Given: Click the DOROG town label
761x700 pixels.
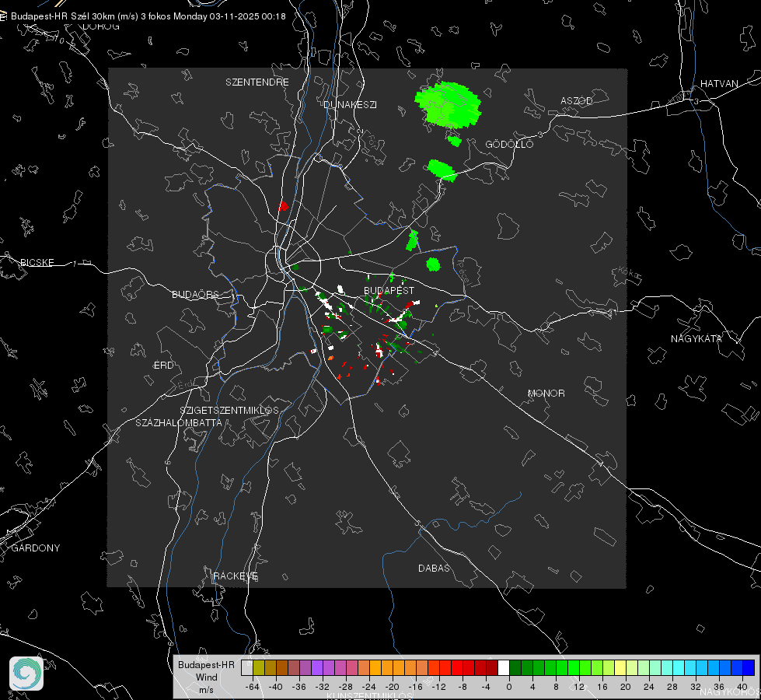Looking at the screenshot, I should (x=101, y=26).
